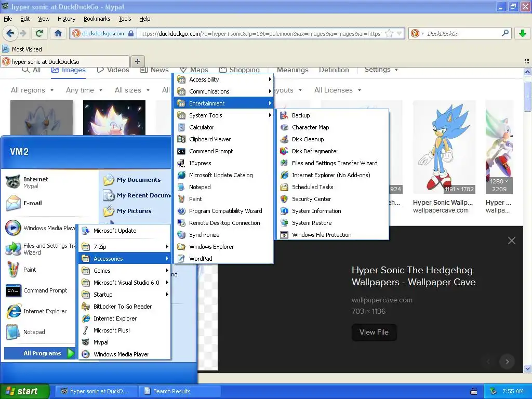This screenshot has height=399, width=532.
Task: Expand Microsoft Visual Studio 6.0 folder
Action: click(x=125, y=283)
